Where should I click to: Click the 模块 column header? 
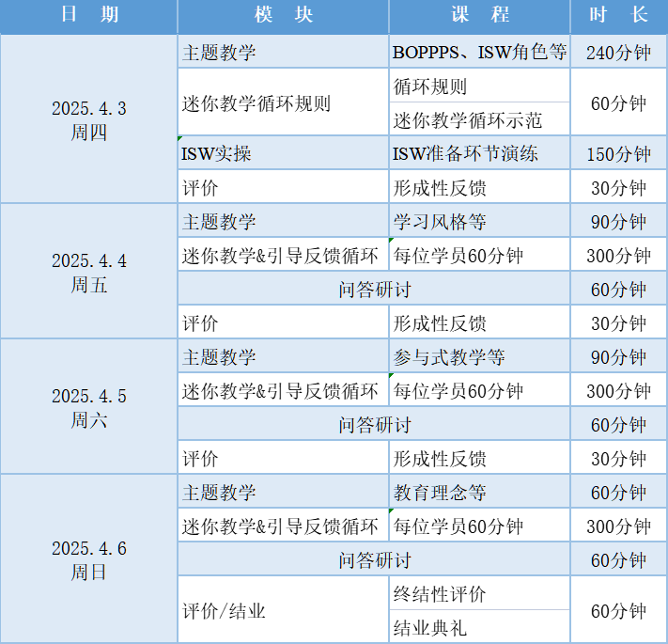[284, 17]
